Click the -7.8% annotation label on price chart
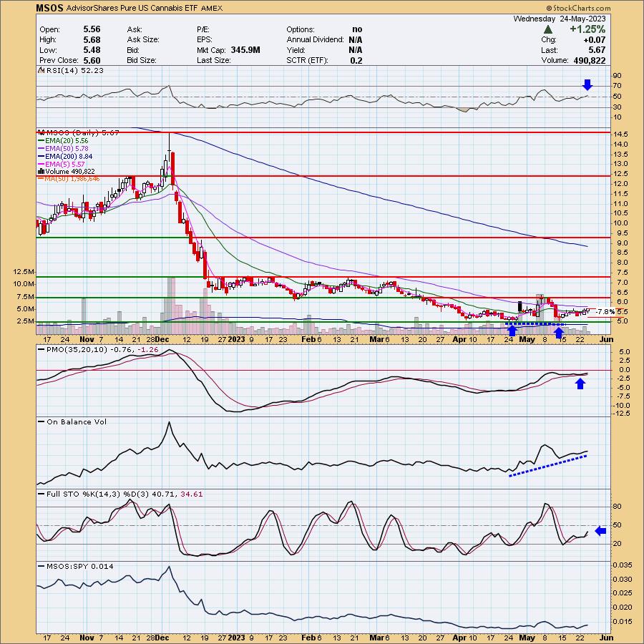Screen dimensions: 644x644 click(605, 312)
